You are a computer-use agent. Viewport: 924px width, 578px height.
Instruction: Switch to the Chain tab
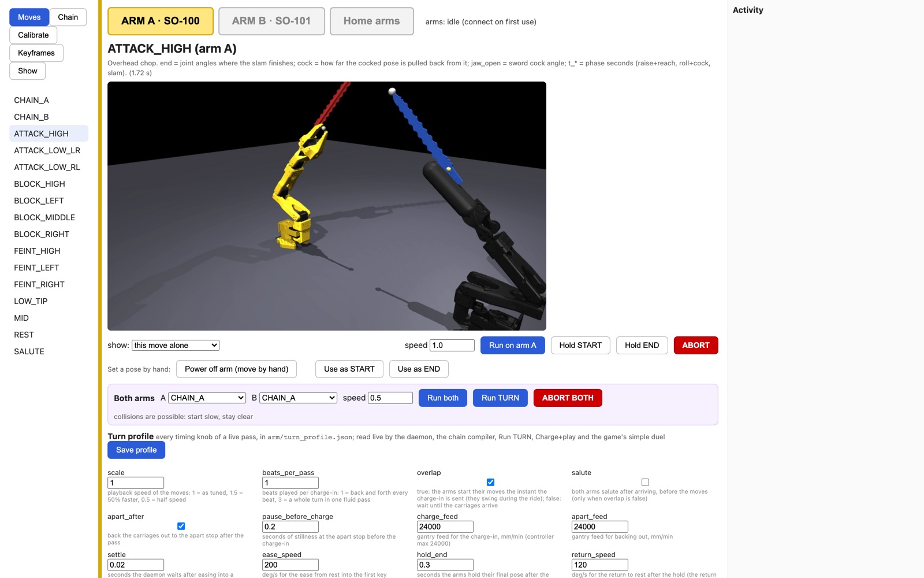click(x=68, y=17)
